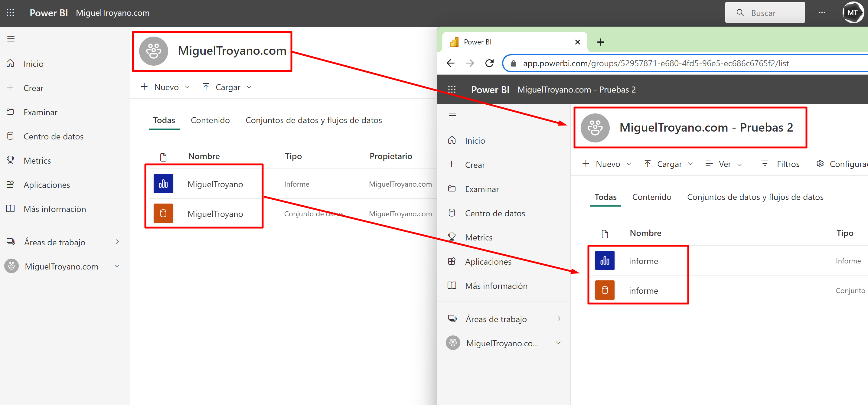Select Contenido tab in right window

pos(652,197)
